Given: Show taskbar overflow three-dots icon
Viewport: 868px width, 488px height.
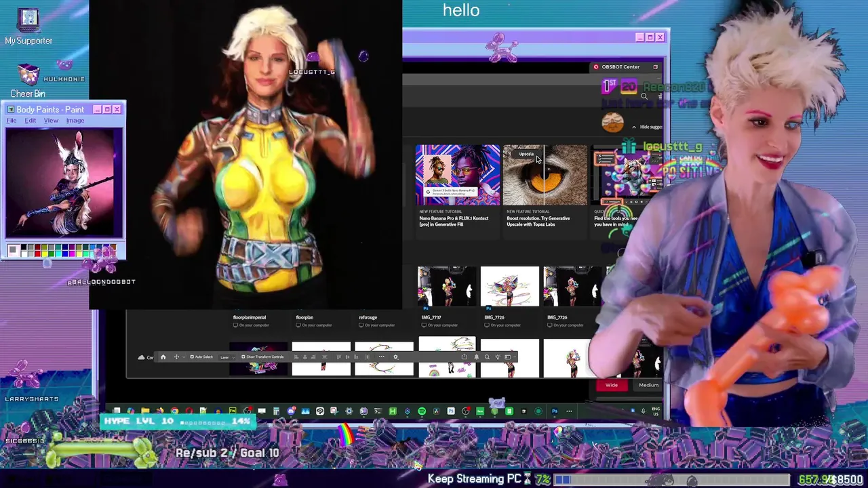Looking at the screenshot, I should click(569, 411).
